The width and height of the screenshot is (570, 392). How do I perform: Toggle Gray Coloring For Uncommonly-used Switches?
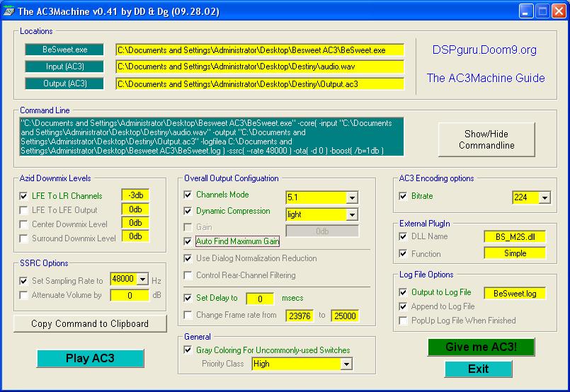(188, 350)
